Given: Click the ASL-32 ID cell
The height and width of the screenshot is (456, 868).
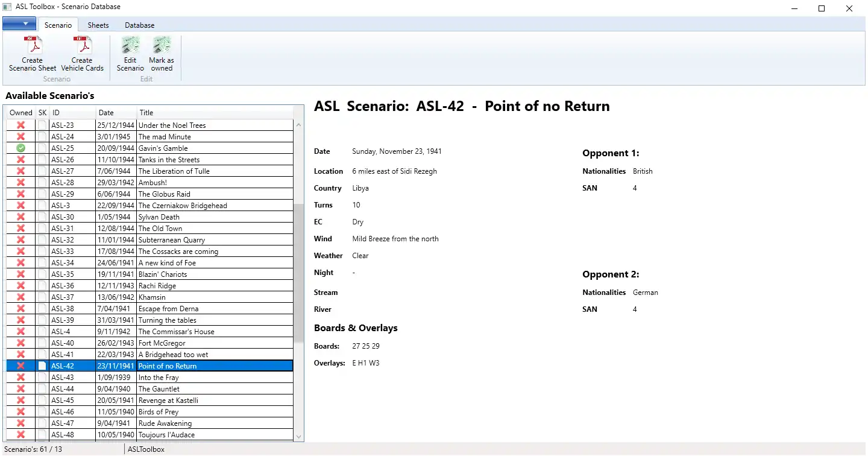Looking at the screenshot, I should coord(72,240).
